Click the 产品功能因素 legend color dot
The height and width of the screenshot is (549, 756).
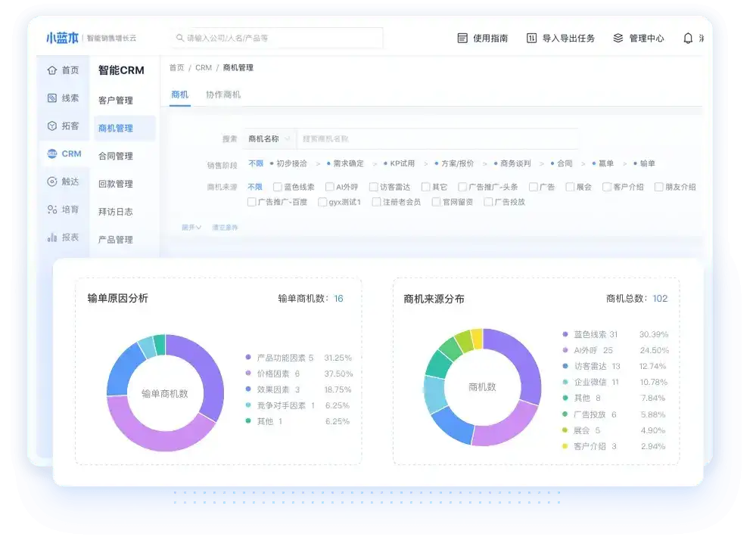pyautogui.click(x=248, y=358)
